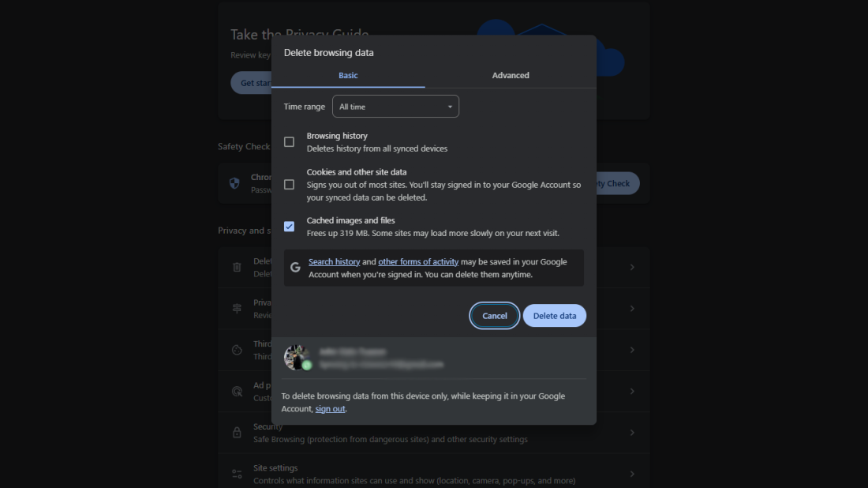Expand the Site settings row chevron

click(631, 474)
